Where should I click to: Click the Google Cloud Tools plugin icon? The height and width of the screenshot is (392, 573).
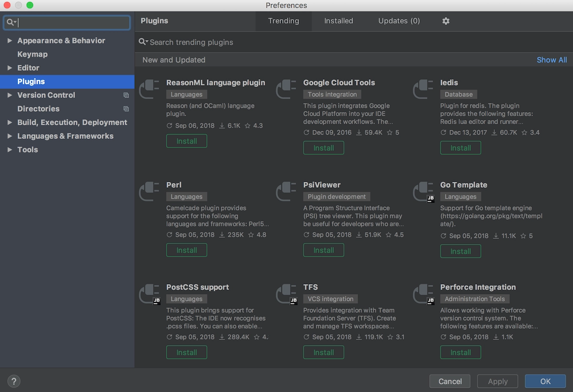click(x=286, y=89)
